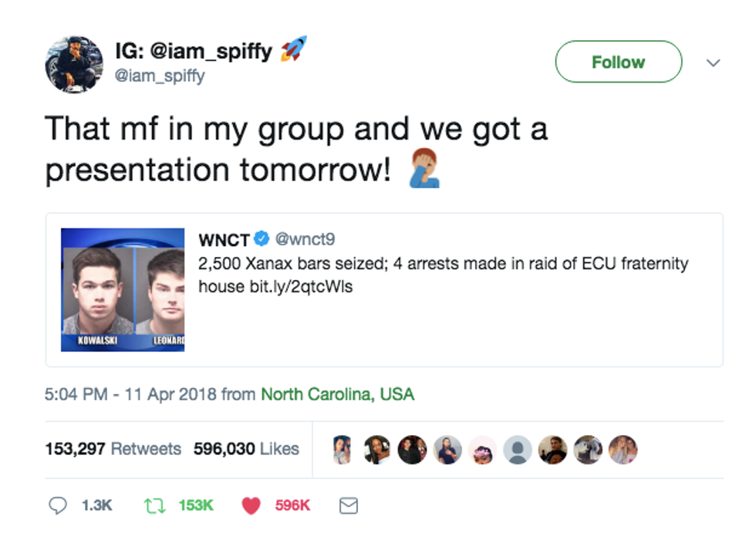Screen dimensions: 756x550
Task: Click the green retweet icon
Action: [154, 505]
